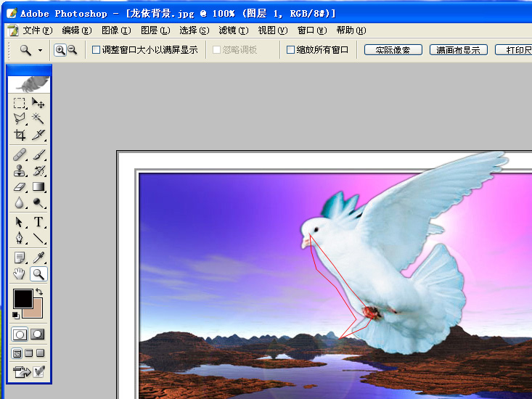The image size is (532, 399).
Task: Select the Healing Brush tool
Action: (20, 155)
